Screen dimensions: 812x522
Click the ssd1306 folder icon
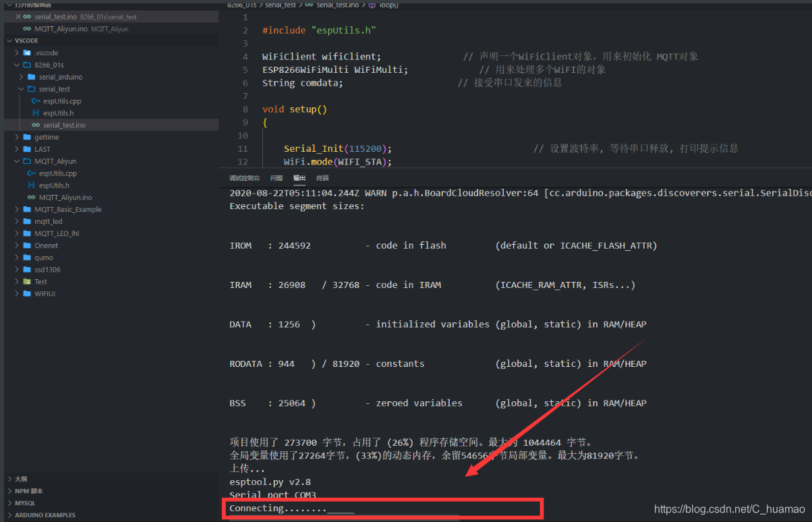[27, 270]
